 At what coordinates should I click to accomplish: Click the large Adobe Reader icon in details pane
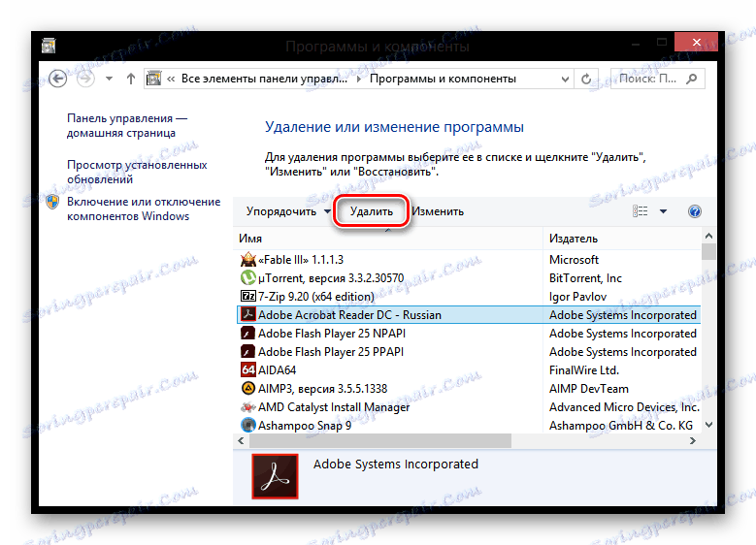(x=275, y=476)
